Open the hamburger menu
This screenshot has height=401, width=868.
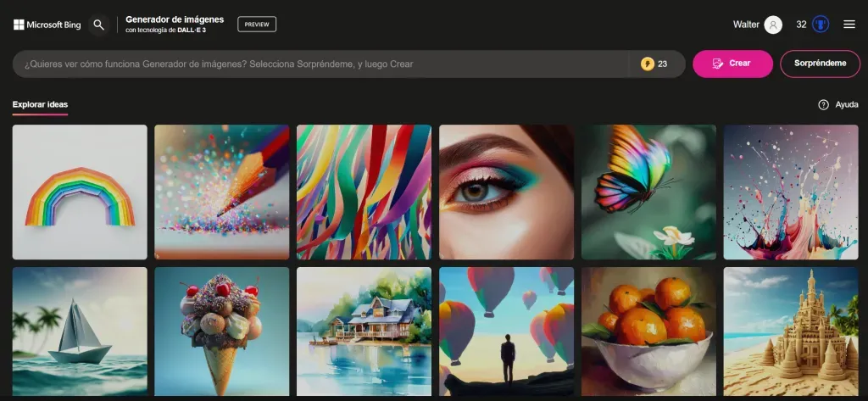[x=849, y=25]
